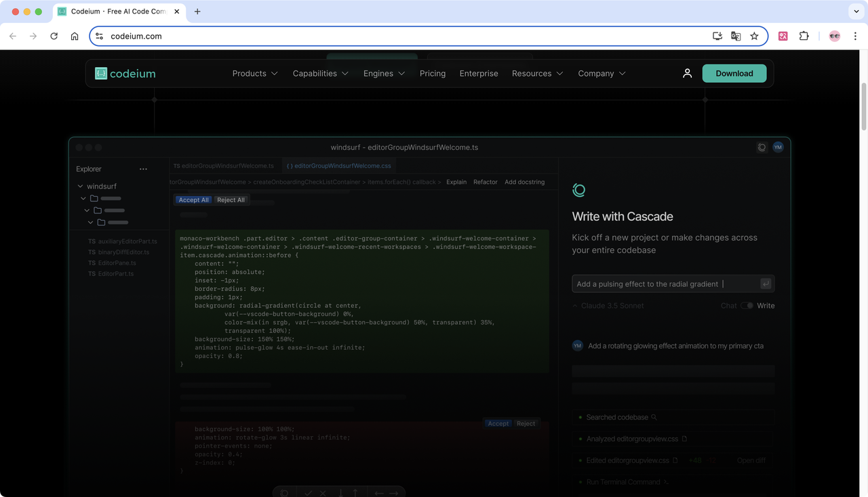View site information icon in address bar
868x497 pixels.
click(99, 36)
